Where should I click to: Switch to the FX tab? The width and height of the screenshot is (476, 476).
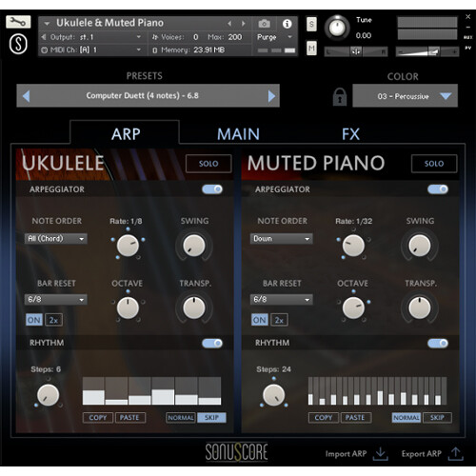(x=350, y=134)
